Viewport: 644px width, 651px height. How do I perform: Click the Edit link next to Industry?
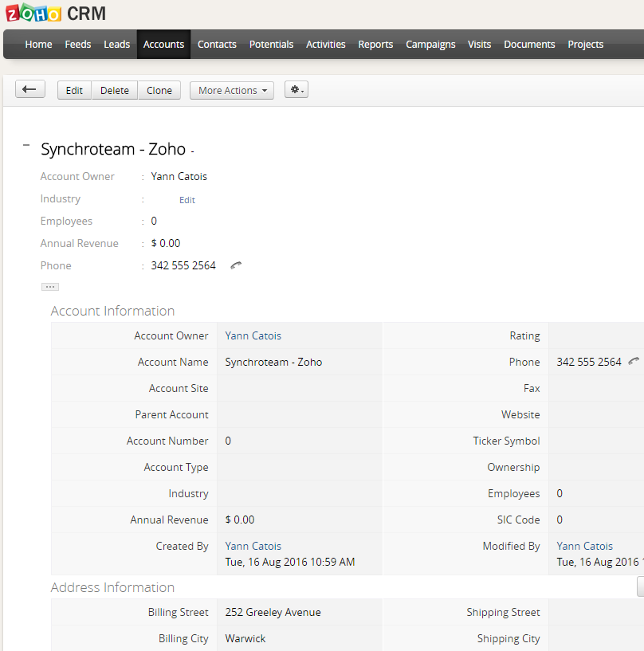187,200
